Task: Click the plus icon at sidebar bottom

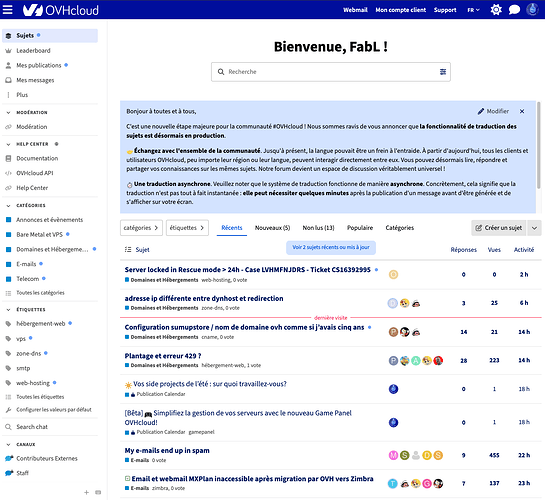Action: 87,492
